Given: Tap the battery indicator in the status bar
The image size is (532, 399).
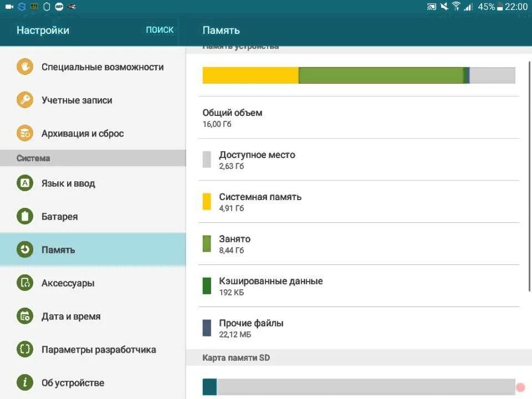Looking at the screenshot, I should coord(500,7).
